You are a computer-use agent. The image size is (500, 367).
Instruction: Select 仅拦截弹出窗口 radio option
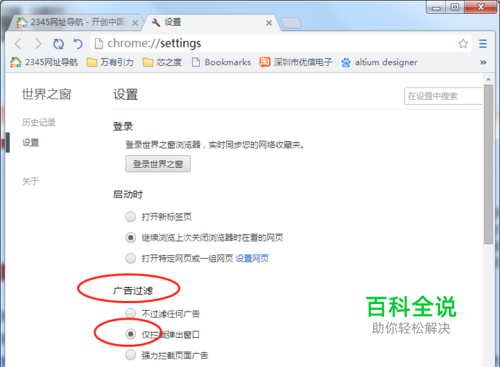[130, 334]
